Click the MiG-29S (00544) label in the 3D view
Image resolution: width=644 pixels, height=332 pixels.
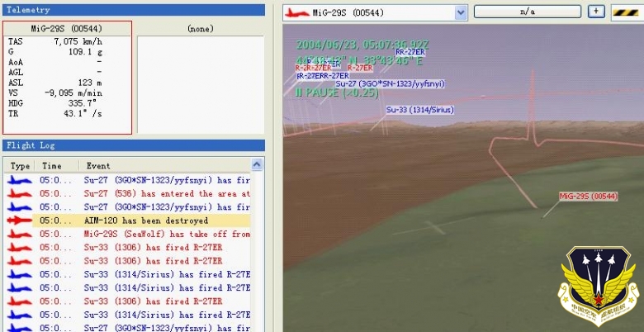[588, 197]
